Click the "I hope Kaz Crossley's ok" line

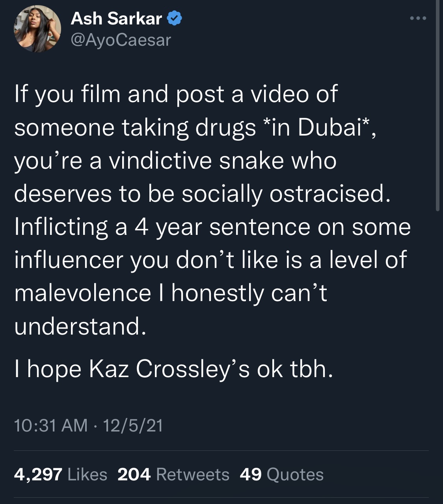[173, 369]
